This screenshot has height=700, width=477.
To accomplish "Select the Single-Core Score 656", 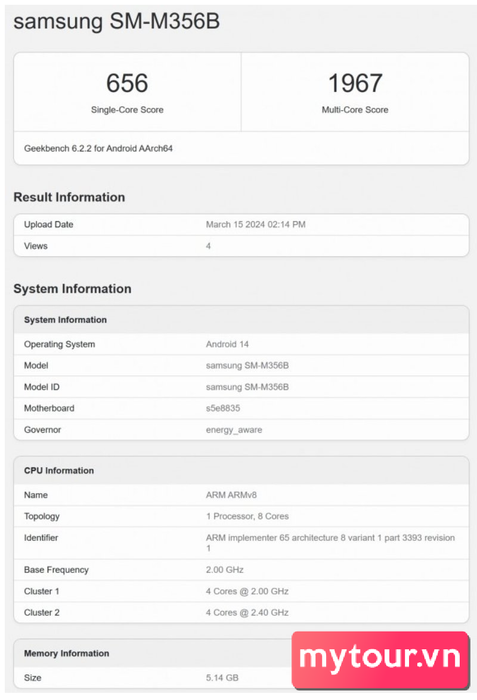I will coord(127,83).
